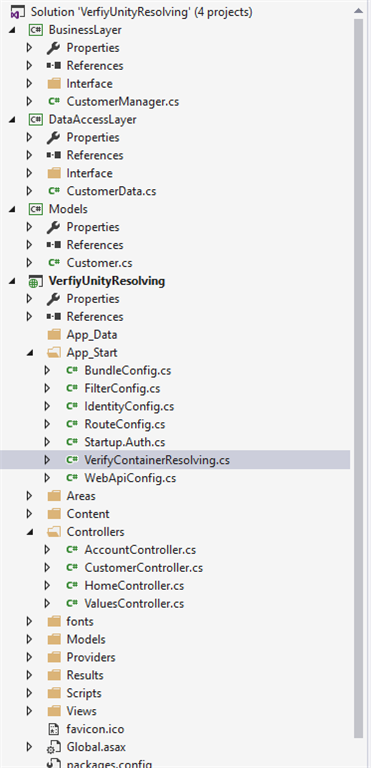Select Customer.cs in Models project

(x=99, y=263)
